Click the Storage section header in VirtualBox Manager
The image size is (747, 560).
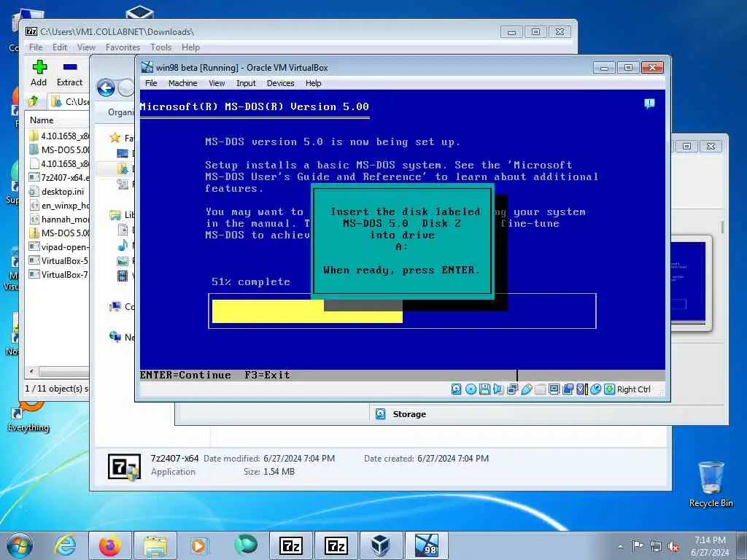(409, 414)
